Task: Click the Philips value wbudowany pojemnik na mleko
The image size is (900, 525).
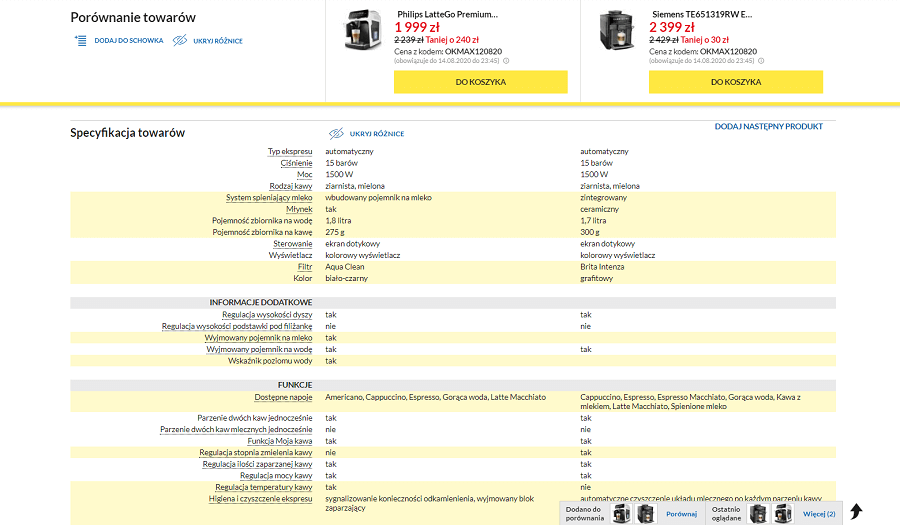Action: click(378, 197)
